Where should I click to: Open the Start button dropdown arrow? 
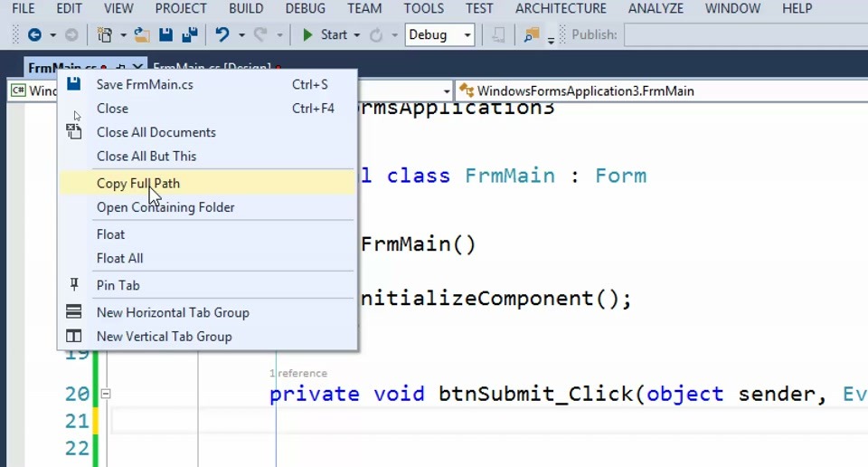(x=356, y=35)
